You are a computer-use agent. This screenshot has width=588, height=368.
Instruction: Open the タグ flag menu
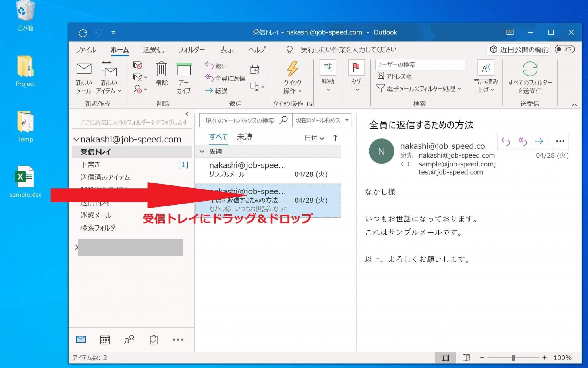pos(356,76)
